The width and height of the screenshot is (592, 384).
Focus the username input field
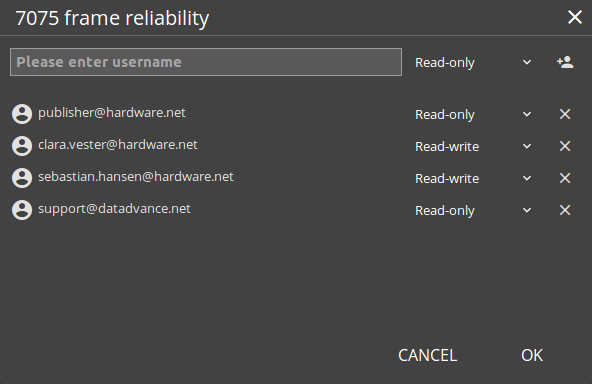tap(206, 62)
